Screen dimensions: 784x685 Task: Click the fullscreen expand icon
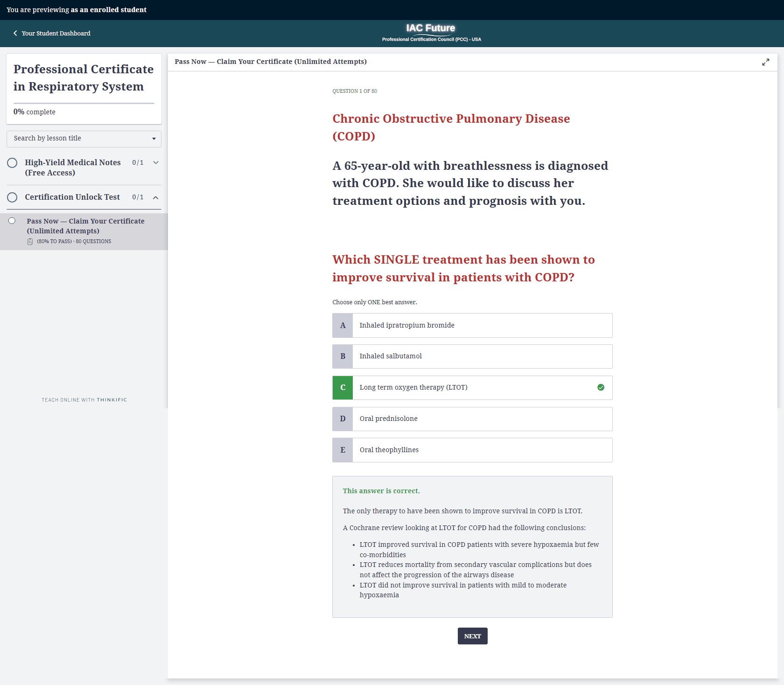pyautogui.click(x=765, y=62)
